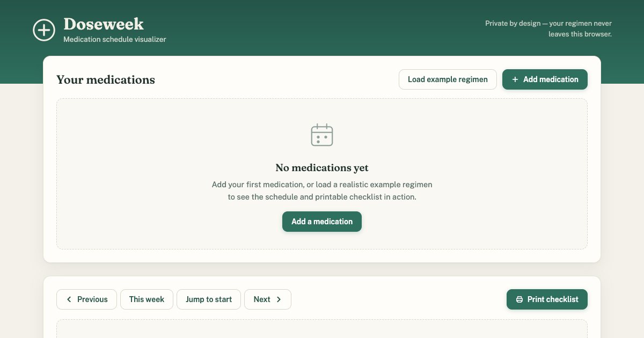Screen dimensions: 644x338
Task: Go to the Previous week
Action: pyautogui.click(x=86, y=299)
